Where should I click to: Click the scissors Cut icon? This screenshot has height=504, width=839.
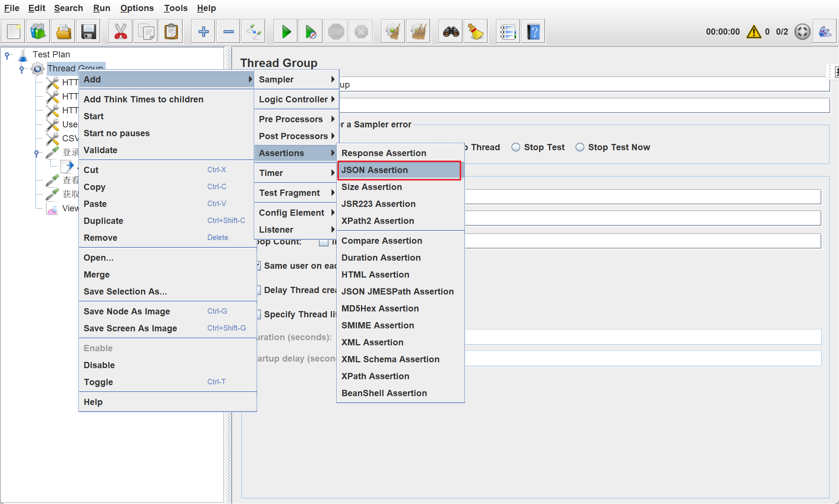120,32
